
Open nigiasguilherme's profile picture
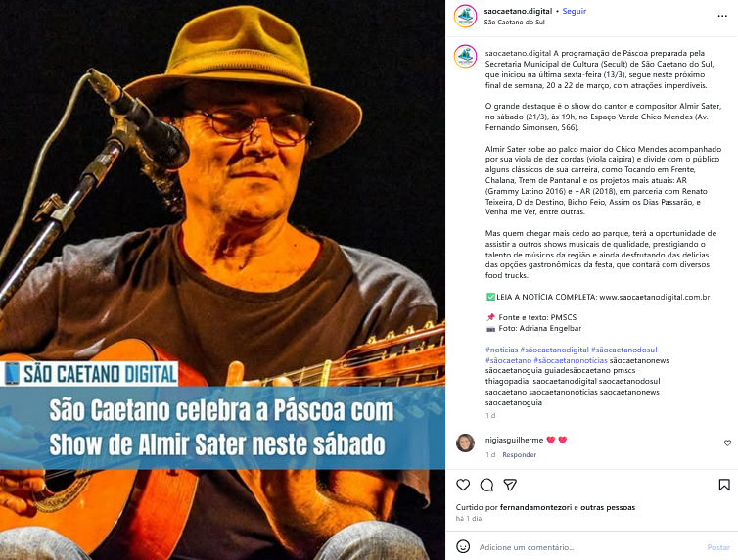tap(465, 443)
